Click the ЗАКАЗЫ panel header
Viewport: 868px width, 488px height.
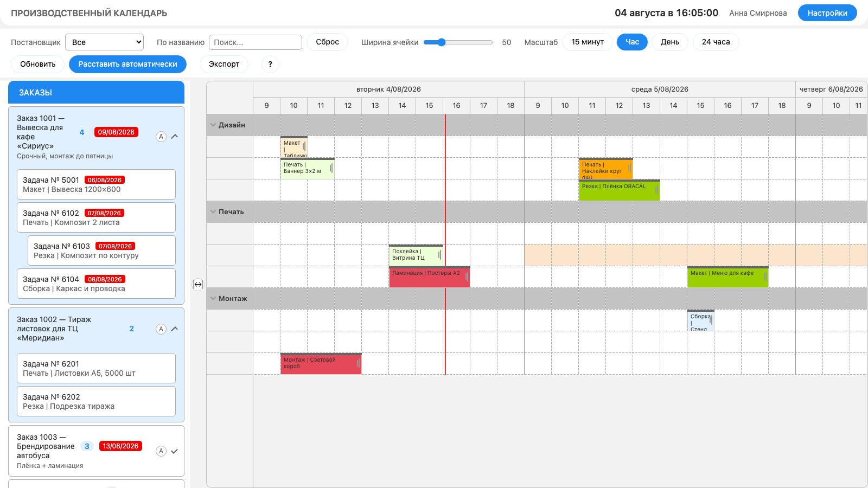click(x=96, y=92)
